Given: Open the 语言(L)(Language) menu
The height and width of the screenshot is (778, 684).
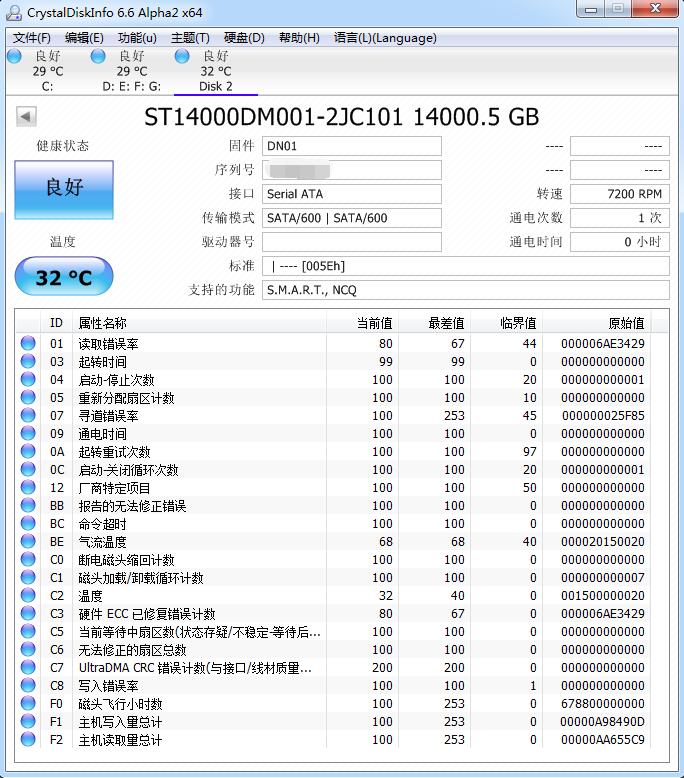Looking at the screenshot, I should [x=385, y=38].
